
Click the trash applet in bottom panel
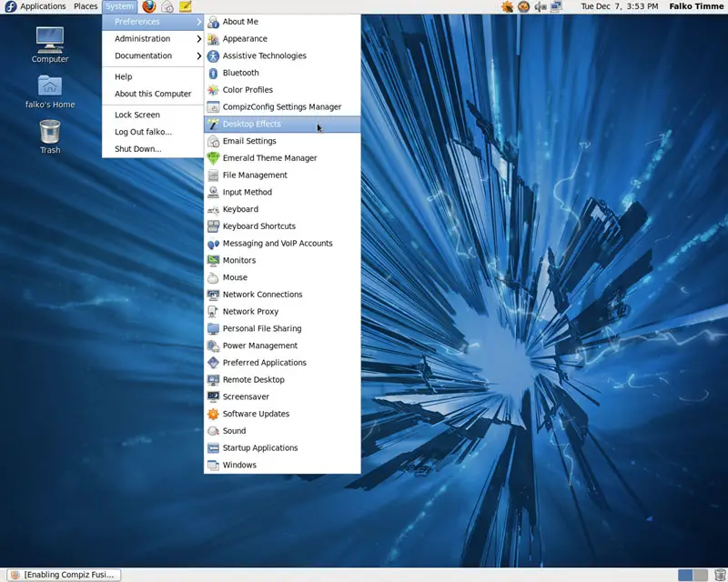[720, 575]
